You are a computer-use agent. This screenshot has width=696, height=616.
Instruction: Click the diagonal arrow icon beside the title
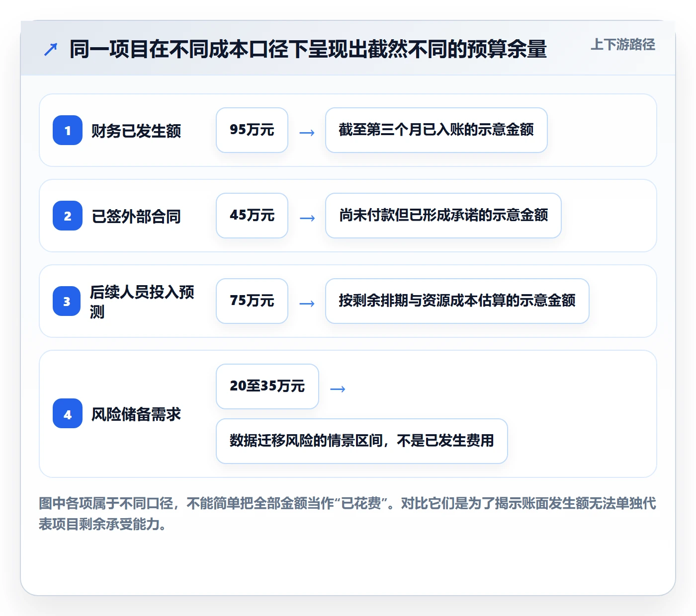coord(51,49)
